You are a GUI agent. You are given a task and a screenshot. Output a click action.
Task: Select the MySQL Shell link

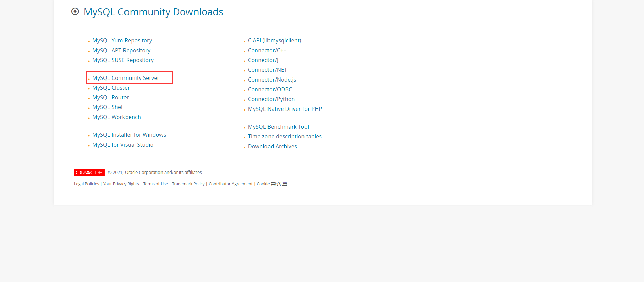tap(108, 107)
